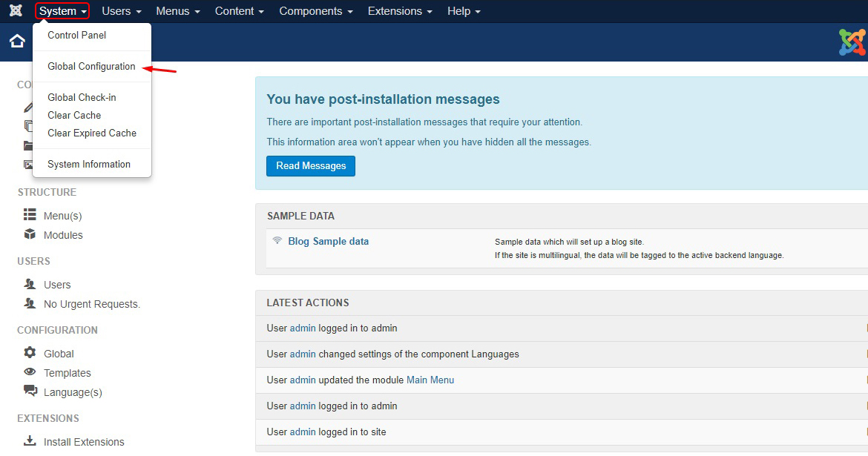Screen dimensions: 868x456
Task: Open the Users dropdown menu
Action: click(121, 11)
